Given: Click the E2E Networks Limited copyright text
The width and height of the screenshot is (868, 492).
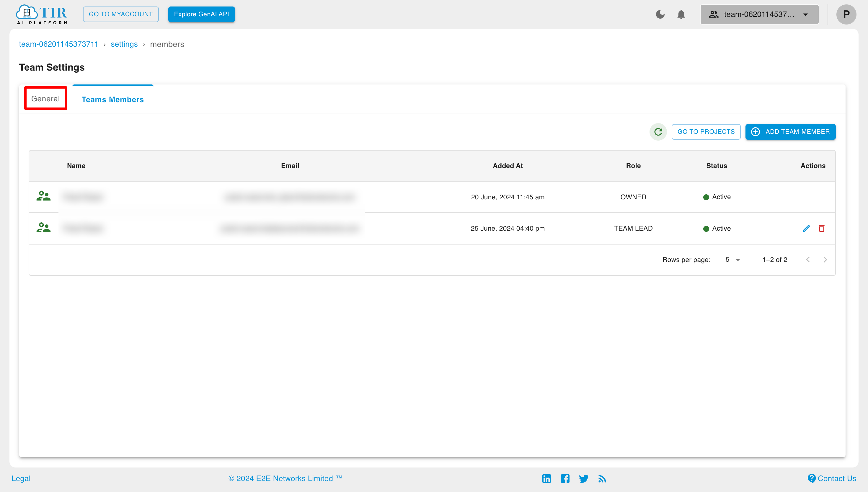Looking at the screenshot, I should pyautogui.click(x=285, y=478).
